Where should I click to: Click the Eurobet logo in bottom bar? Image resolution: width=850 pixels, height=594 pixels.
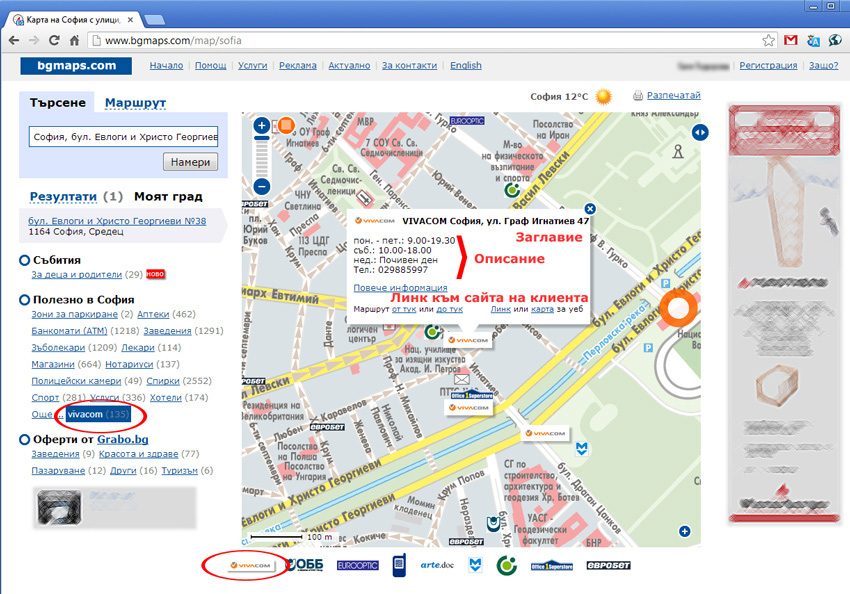tap(605, 566)
